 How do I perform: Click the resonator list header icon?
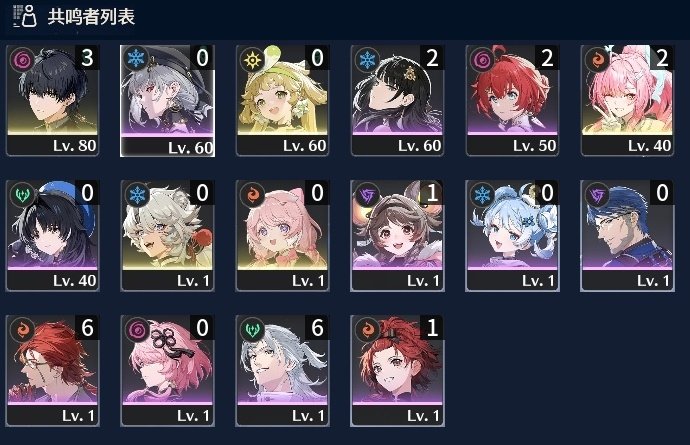pyautogui.click(x=25, y=16)
